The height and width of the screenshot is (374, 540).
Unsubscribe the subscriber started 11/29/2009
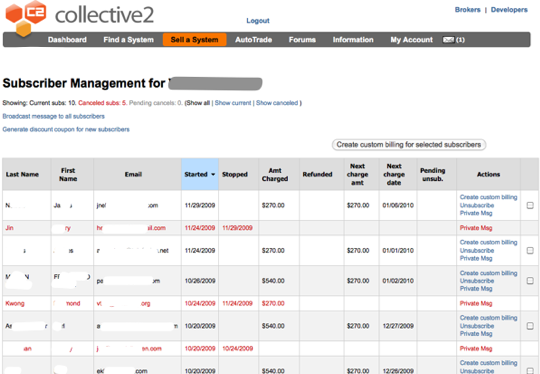point(477,205)
